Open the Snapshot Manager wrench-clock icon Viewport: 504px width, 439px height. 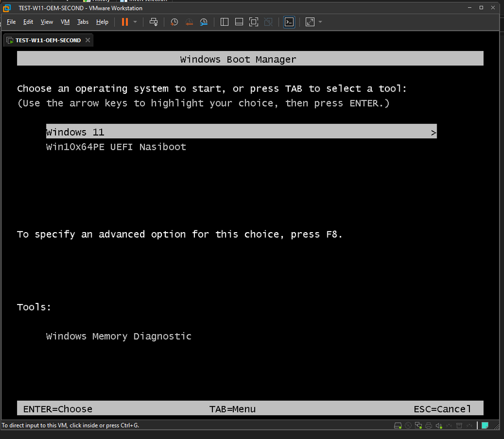point(204,22)
